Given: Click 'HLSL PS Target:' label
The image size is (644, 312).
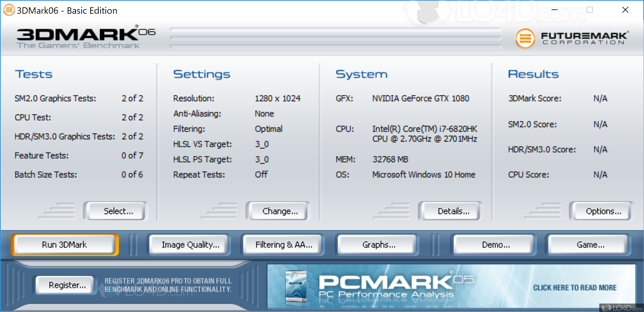Looking at the screenshot, I should (x=202, y=159).
